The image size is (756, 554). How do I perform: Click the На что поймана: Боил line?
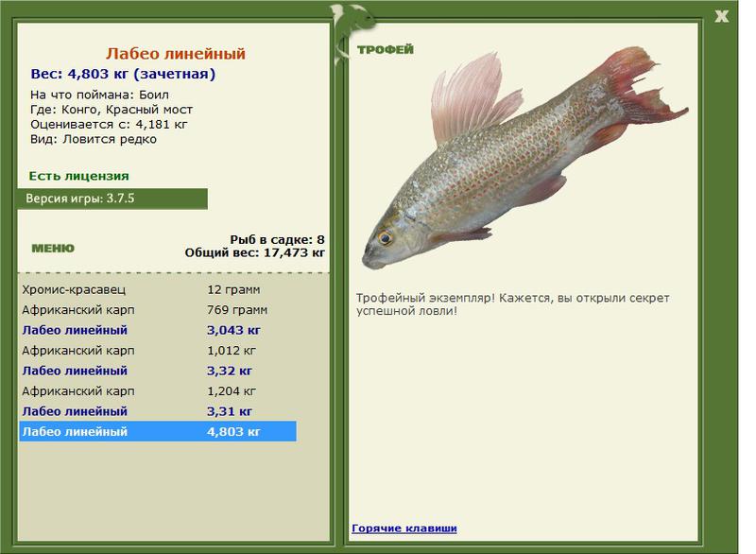tap(99, 95)
